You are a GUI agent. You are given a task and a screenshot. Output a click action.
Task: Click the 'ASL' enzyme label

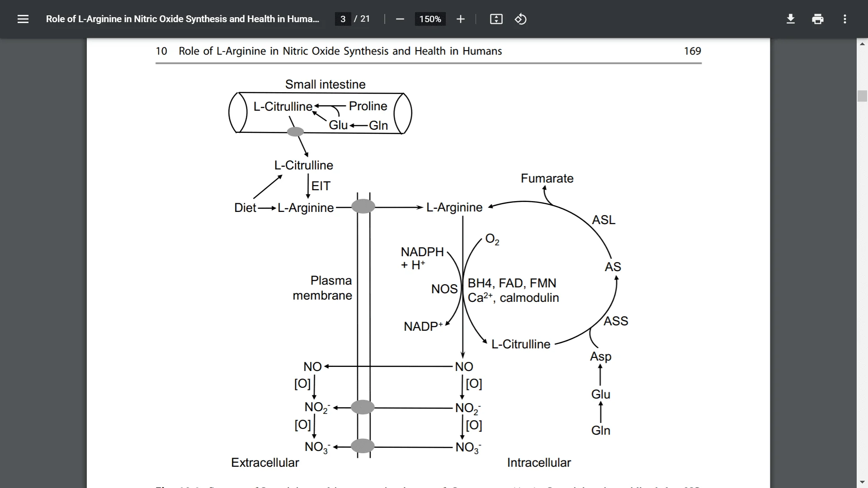tap(604, 220)
